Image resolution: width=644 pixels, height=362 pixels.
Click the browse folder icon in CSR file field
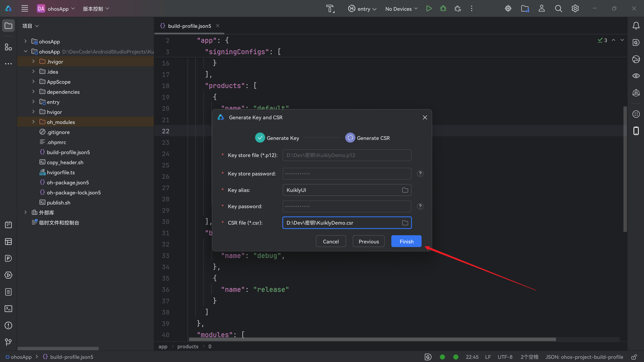[x=405, y=223]
